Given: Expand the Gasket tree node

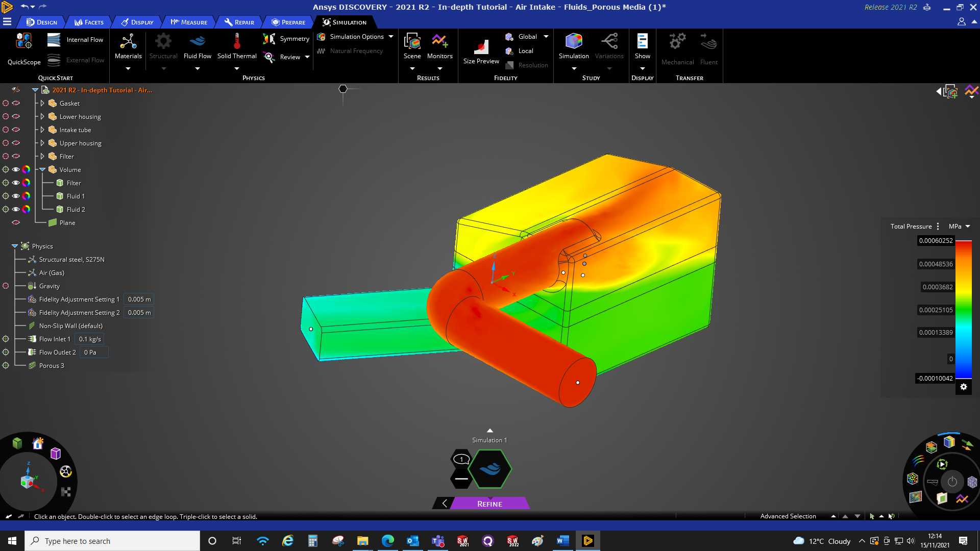Looking at the screenshot, I should pyautogui.click(x=42, y=103).
